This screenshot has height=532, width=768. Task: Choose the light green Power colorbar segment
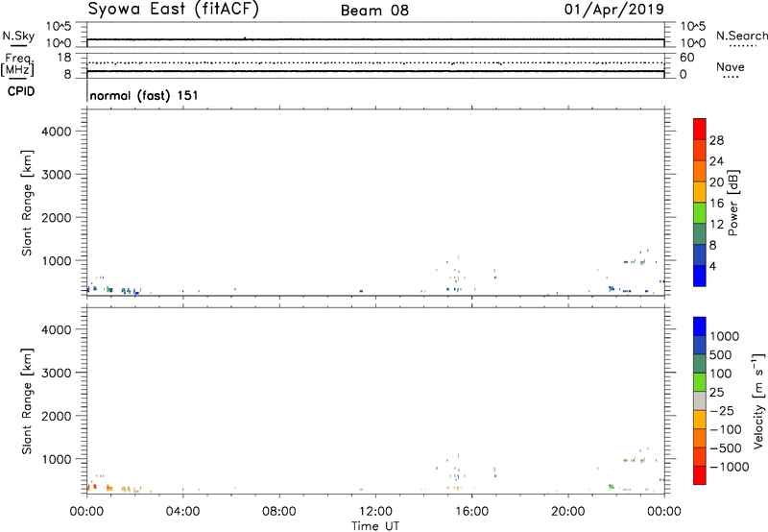point(700,211)
